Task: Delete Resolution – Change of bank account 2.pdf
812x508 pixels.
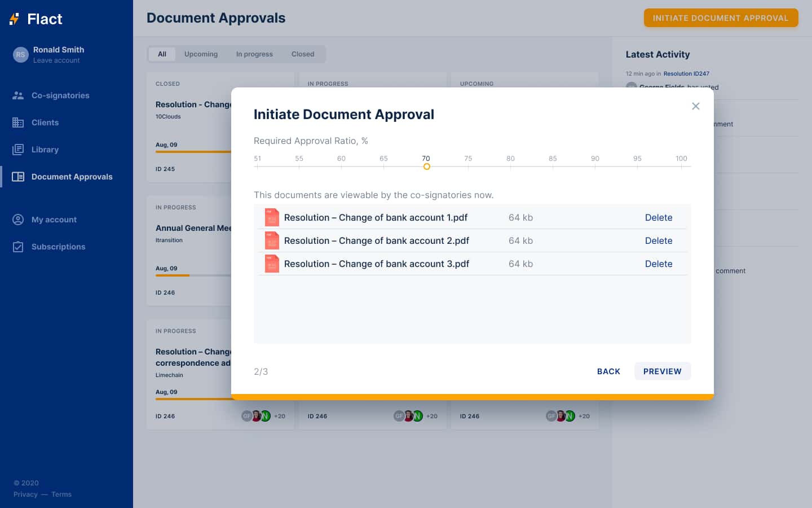Action: click(658, 241)
